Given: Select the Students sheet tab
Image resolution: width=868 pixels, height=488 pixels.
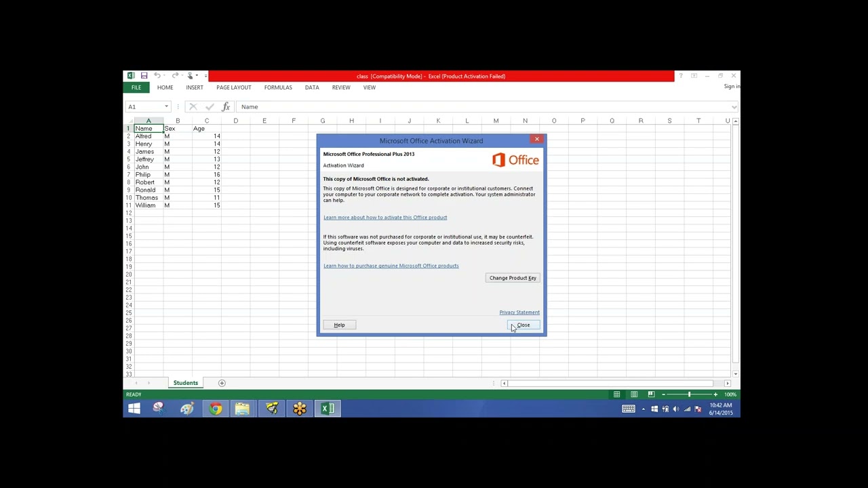Looking at the screenshot, I should tap(185, 383).
